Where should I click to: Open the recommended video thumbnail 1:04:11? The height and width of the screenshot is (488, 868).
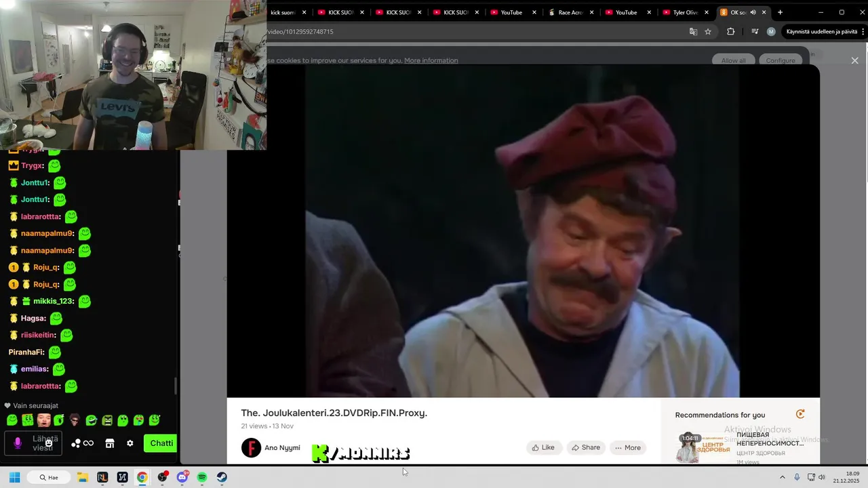704,447
